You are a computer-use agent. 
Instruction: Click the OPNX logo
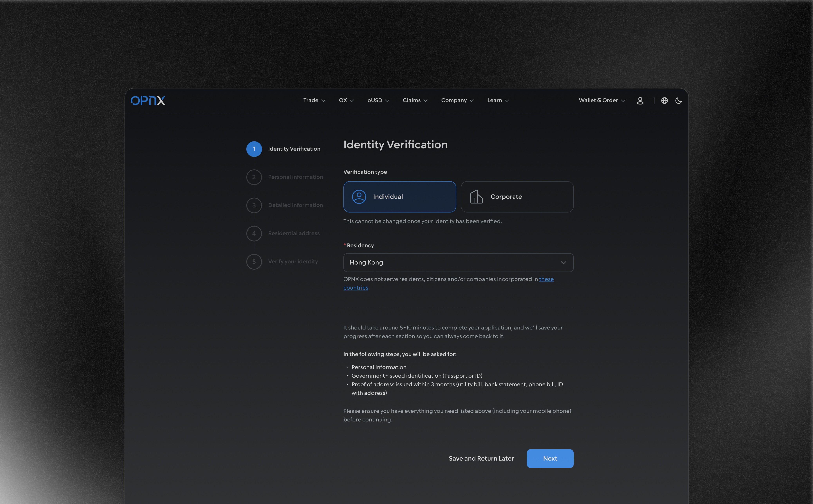coord(148,100)
